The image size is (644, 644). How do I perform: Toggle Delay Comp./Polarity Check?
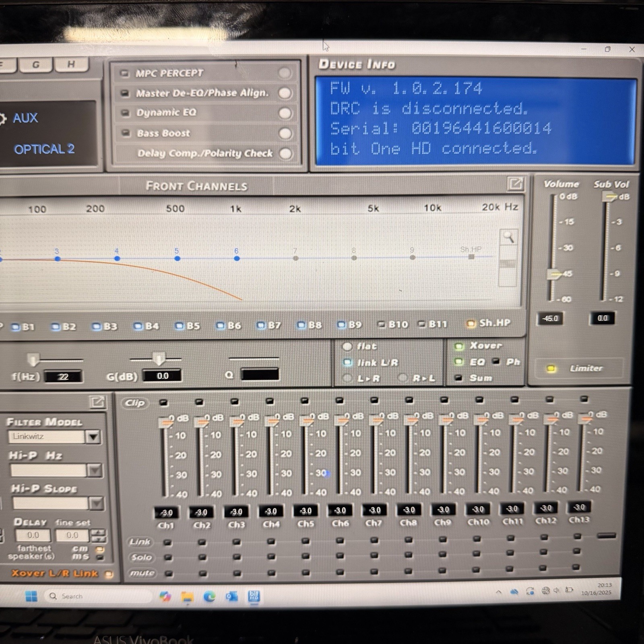286,153
